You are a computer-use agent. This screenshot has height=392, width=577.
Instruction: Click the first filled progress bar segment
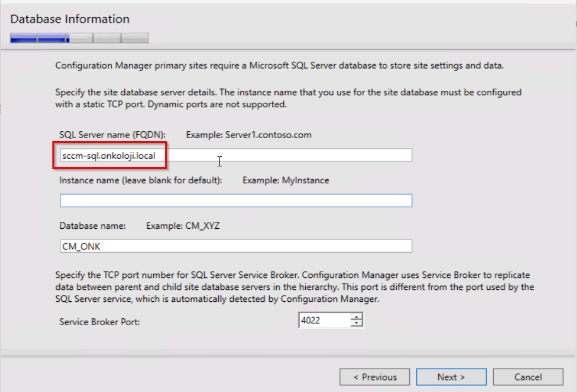(23, 38)
